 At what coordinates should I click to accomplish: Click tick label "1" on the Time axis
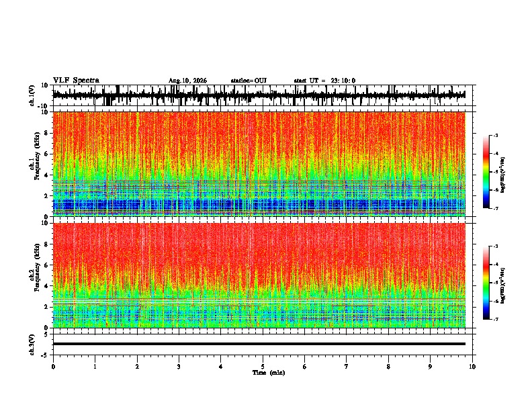click(x=95, y=367)
